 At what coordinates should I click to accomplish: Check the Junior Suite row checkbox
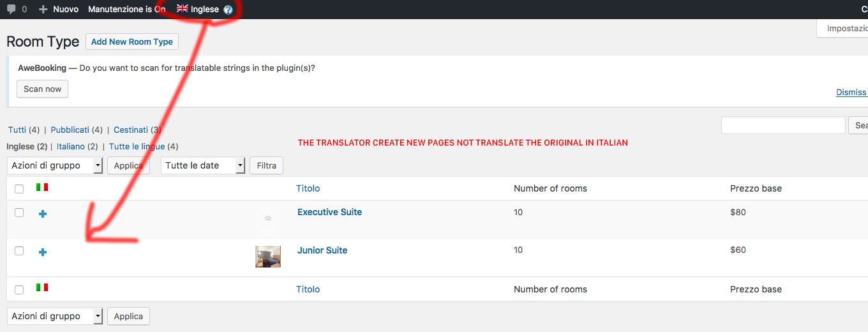point(19,251)
